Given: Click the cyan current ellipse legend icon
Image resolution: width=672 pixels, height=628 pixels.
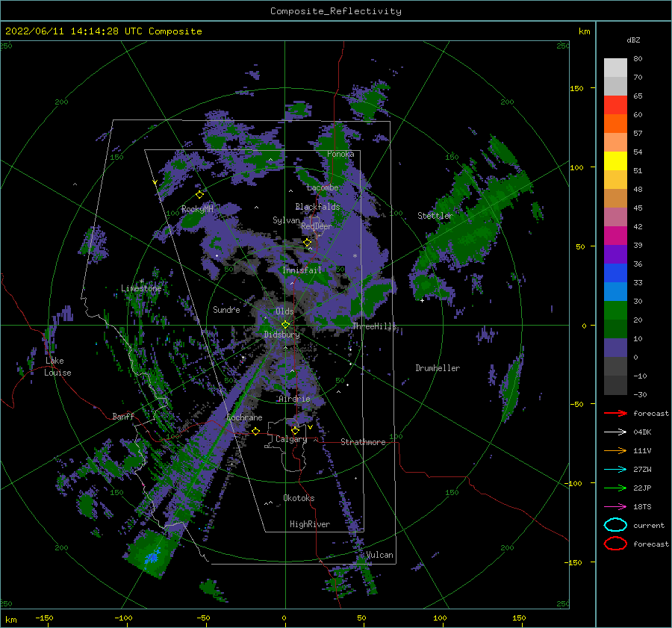Looking at the screenshot, I should pos(615,525).
